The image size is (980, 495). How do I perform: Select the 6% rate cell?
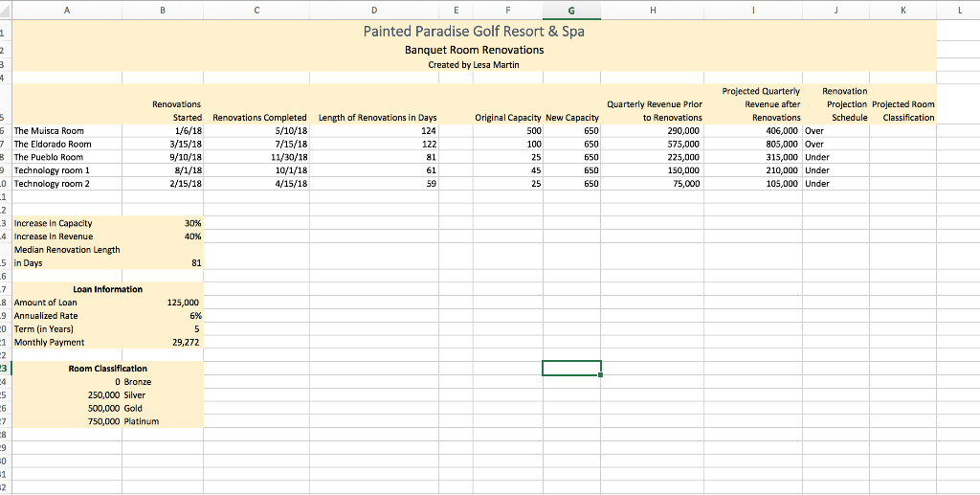tap(163, 316)
